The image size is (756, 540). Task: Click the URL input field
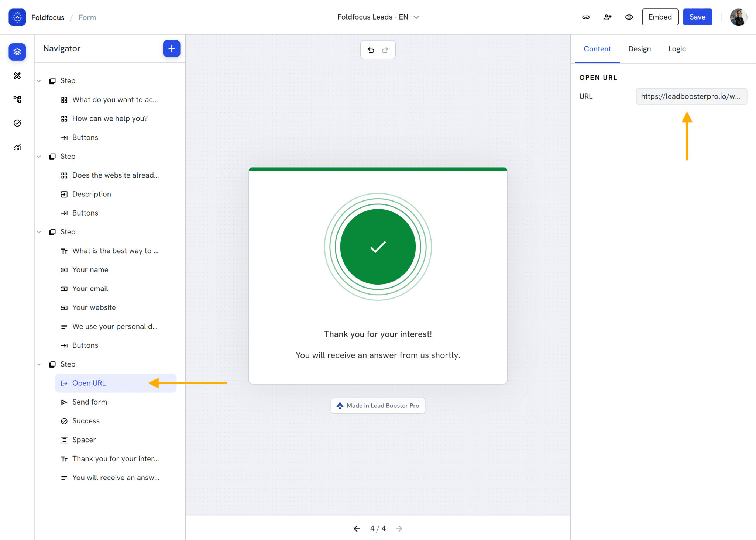[691, 96]
